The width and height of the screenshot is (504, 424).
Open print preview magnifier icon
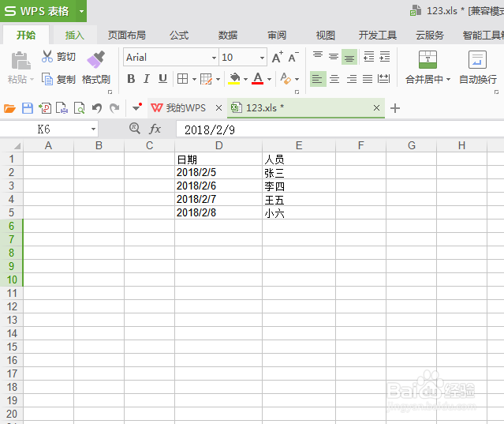click(79, 108)
